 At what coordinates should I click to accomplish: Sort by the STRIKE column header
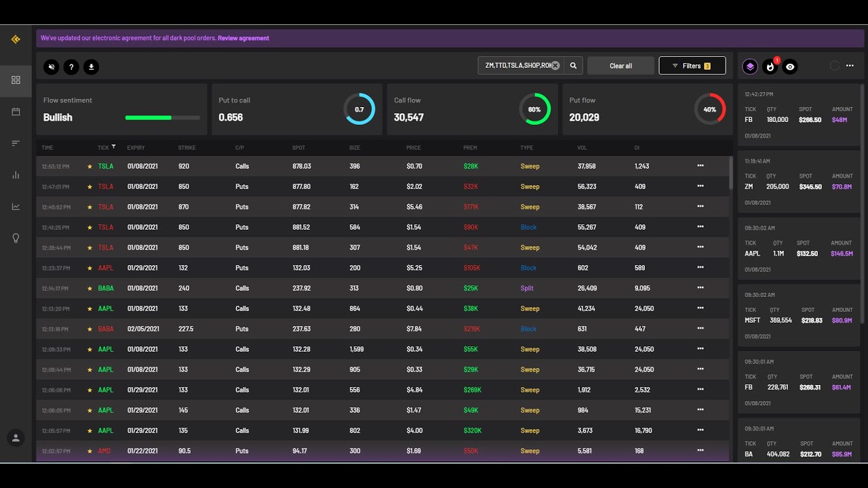pyautogui.click(x=186, y=148)
